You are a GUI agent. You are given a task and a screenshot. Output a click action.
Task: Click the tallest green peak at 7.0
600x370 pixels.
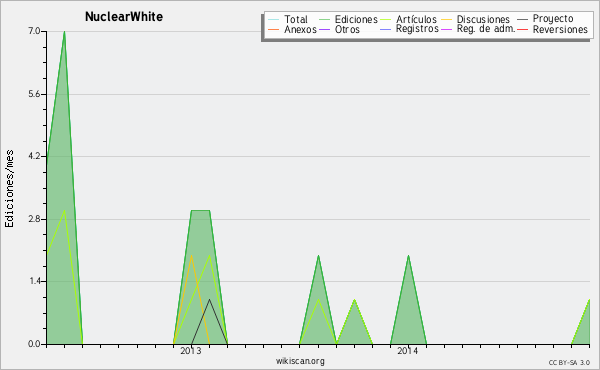tap(64, 32)
